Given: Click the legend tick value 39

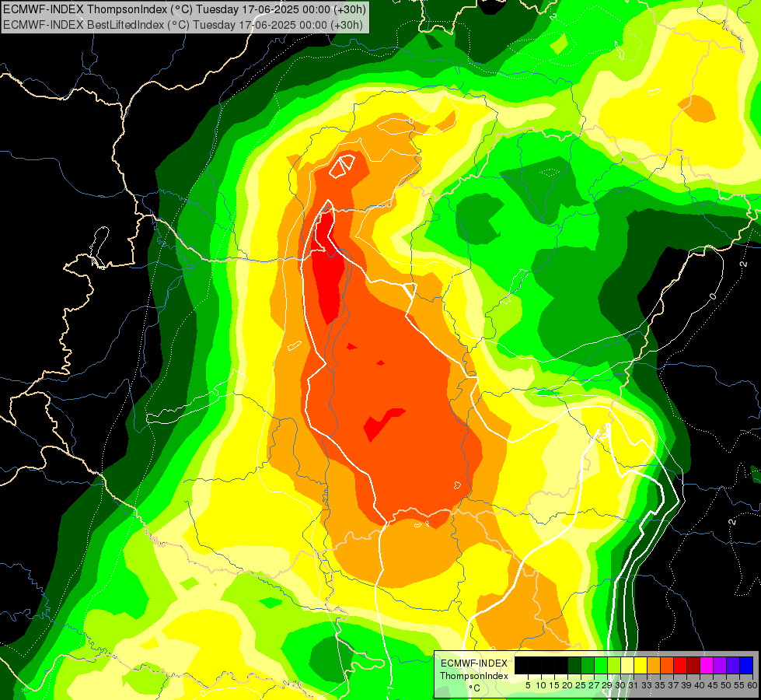Looking at the screenshot, I should (686, 685).
